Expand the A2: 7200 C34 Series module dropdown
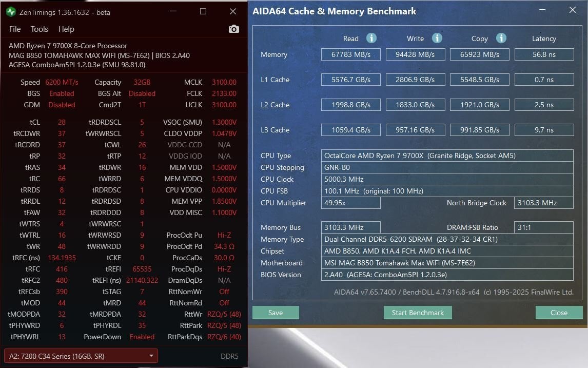Viewport: 588px width, 368px height. point(81,356)
